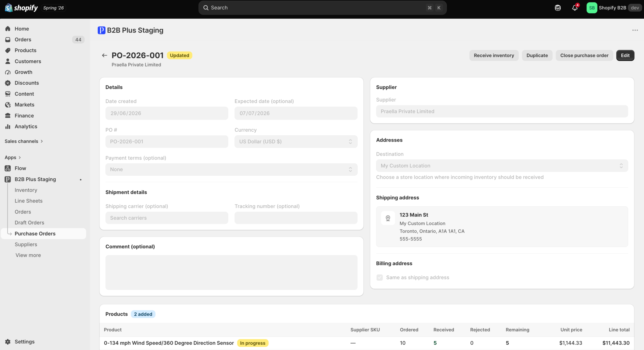This screenshot has height=350, width=644.
Task: Click the Products tag icon
Action: point(8,50)
